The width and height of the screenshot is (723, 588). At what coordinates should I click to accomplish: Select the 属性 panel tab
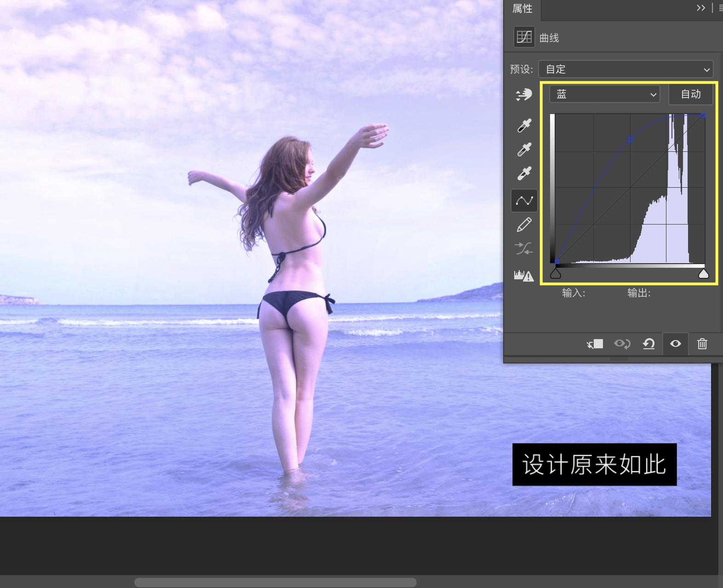coord(522,9)
